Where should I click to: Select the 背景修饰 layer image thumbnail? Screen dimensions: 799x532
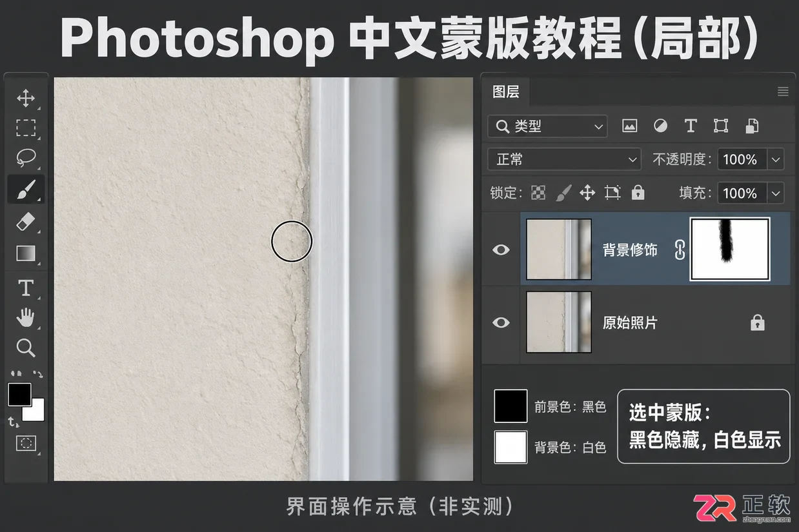(x=559, y=250)
